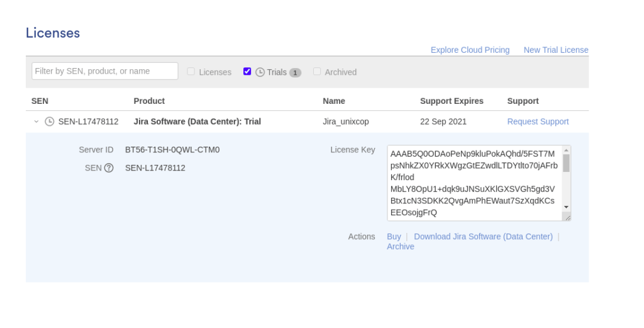
Task: Click SEN-L17478112 in the table row
Action: pos(88,122)
